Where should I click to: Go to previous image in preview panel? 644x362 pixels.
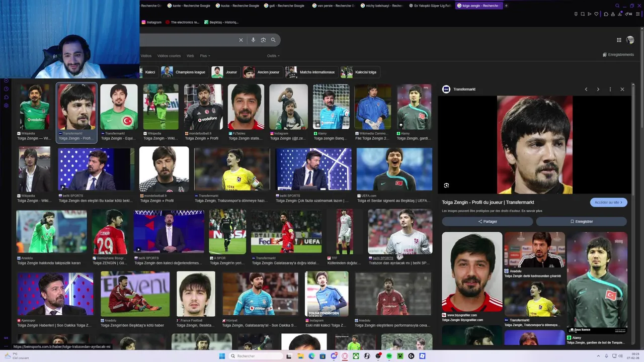pyautogui.click(x=586, y=89)
